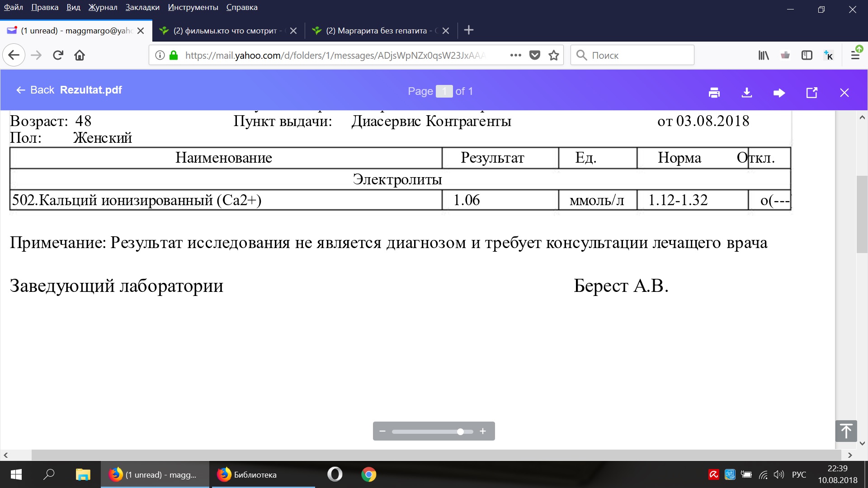
Task: Reload the current page
Action: point(58,55)
